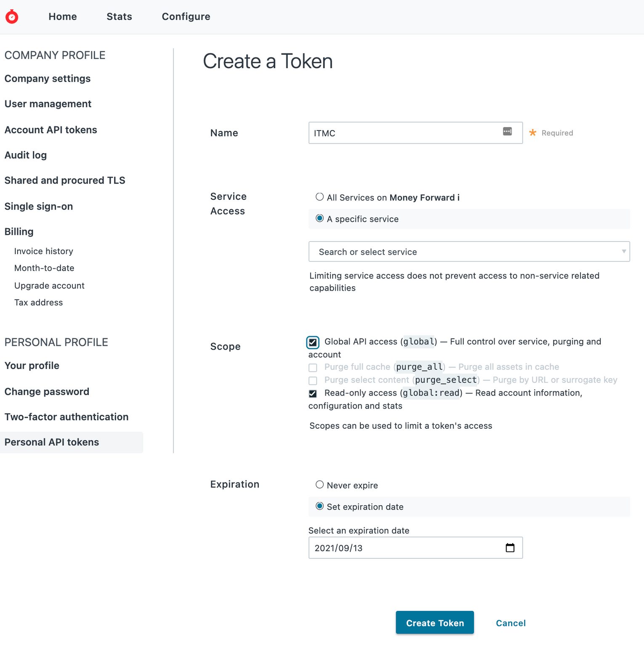Choose Never expire option
The width and height of the screenshot is (644, 653).
(319, 485)
